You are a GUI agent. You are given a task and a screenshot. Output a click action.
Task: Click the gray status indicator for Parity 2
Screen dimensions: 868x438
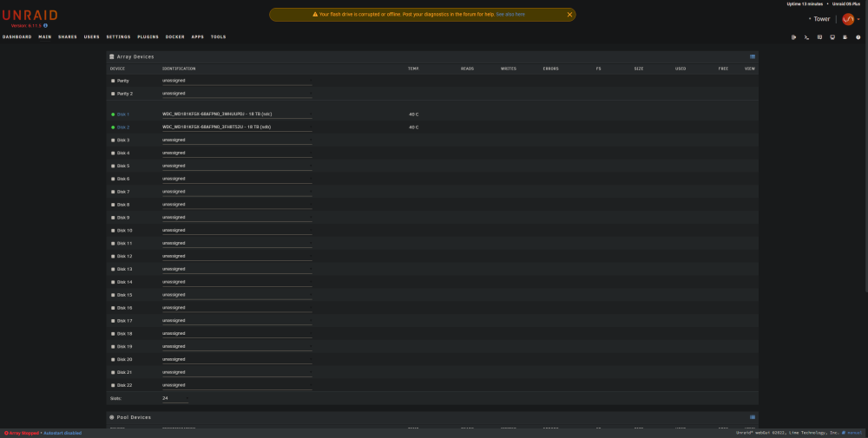(113, 94)
